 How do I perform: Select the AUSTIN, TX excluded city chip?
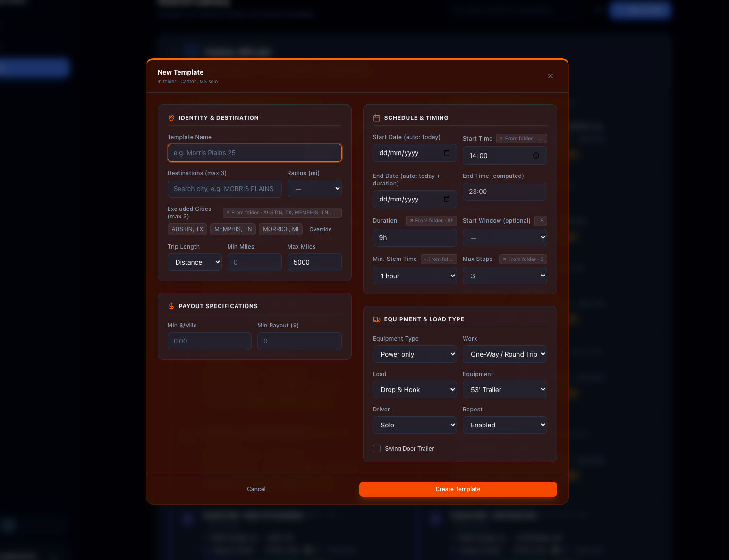(x=187, y=229)
